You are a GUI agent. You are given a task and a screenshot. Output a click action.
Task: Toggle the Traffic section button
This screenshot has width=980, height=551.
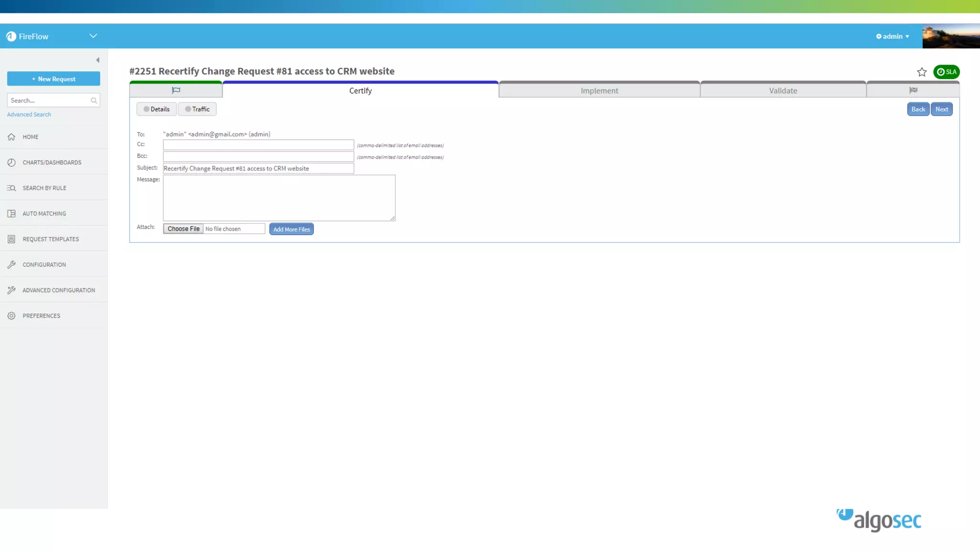pyautogui.click(x=197, y=109)
